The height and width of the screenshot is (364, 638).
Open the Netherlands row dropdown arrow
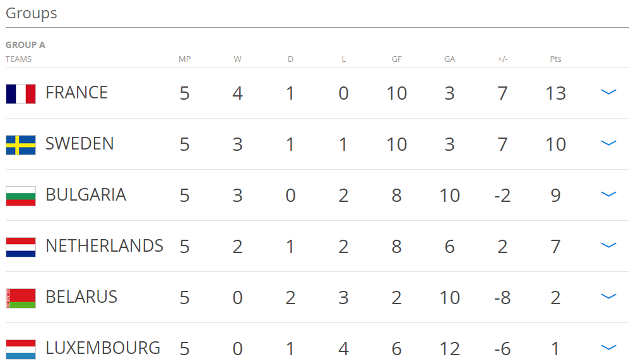click(x=608, y=245)
